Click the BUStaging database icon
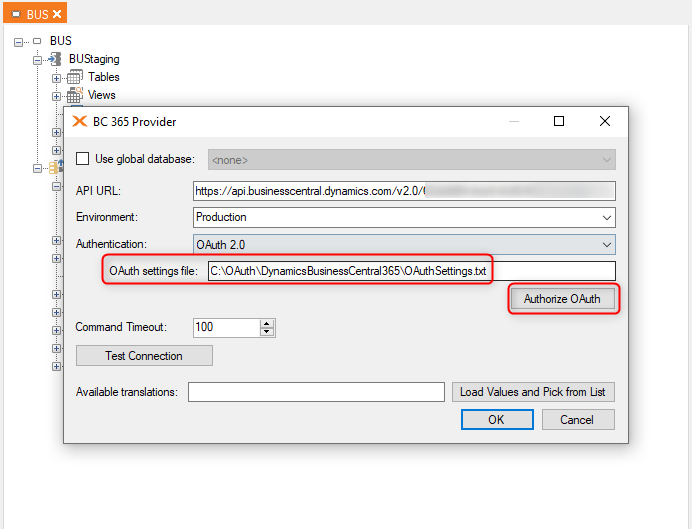This screenshot has width=692, height=529. (55, 59)
